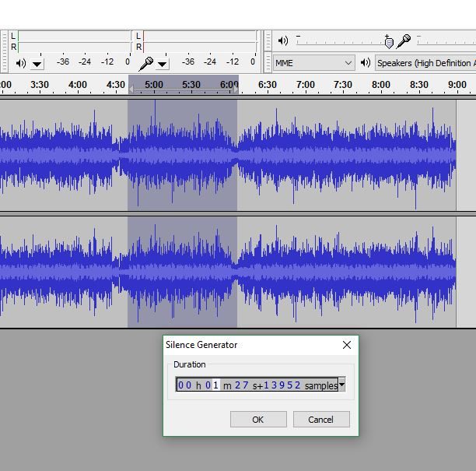The image size is (476, 471).
Task: Click the output volume slider thumb
Action: [388, 42]
